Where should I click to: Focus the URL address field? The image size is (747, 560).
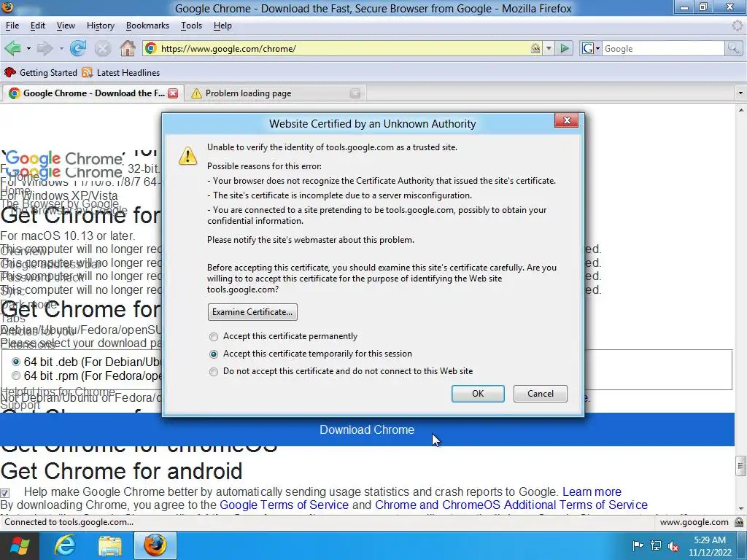pyautogui.click(x=343, y=48)
